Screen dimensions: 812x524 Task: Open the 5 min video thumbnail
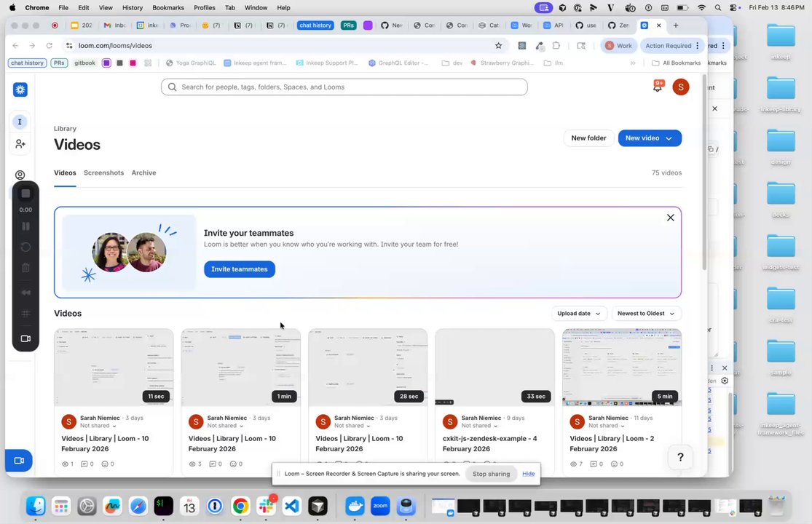622,368
